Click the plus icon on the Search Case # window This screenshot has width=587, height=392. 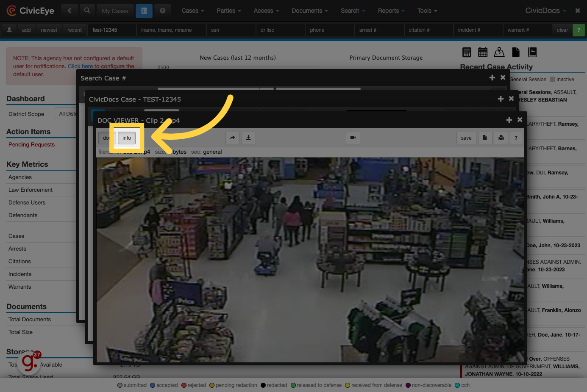(x=492, y=77)
